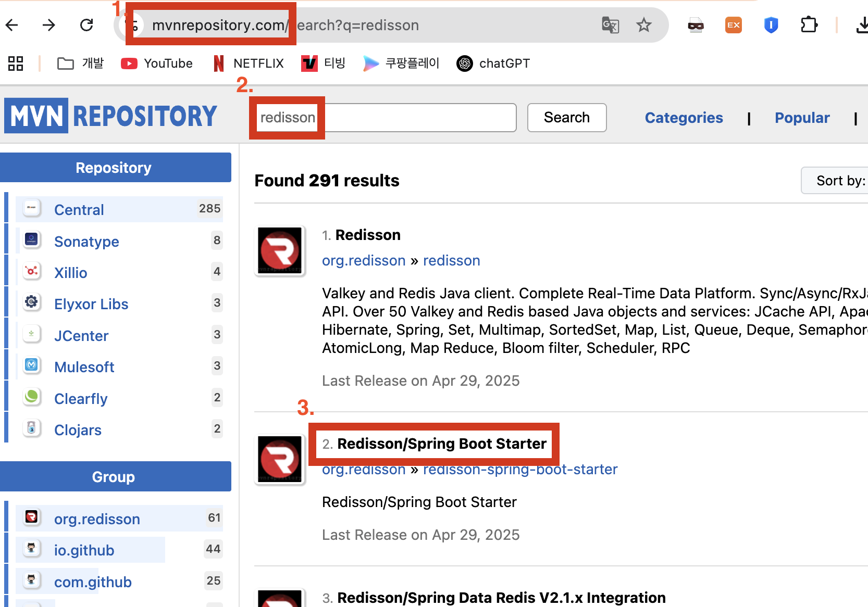The height and width of the screenshot is (607, 868).
Task: Click the Search button
Action: click(567, 118)
